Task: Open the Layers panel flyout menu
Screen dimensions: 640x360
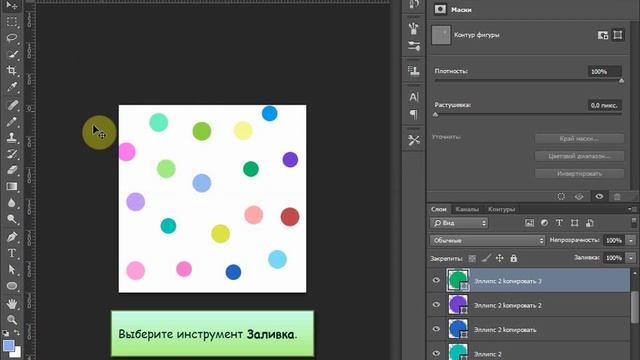Action: 633,209
